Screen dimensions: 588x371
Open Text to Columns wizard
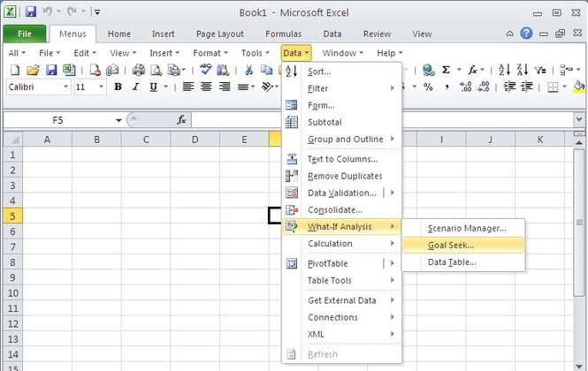341,159
